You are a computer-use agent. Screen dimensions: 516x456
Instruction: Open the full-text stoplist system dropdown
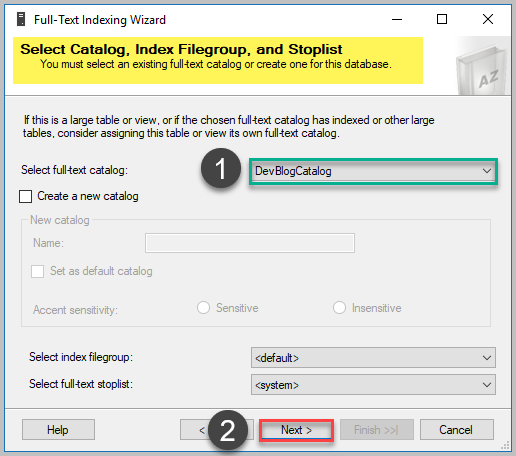click(373, 385)
